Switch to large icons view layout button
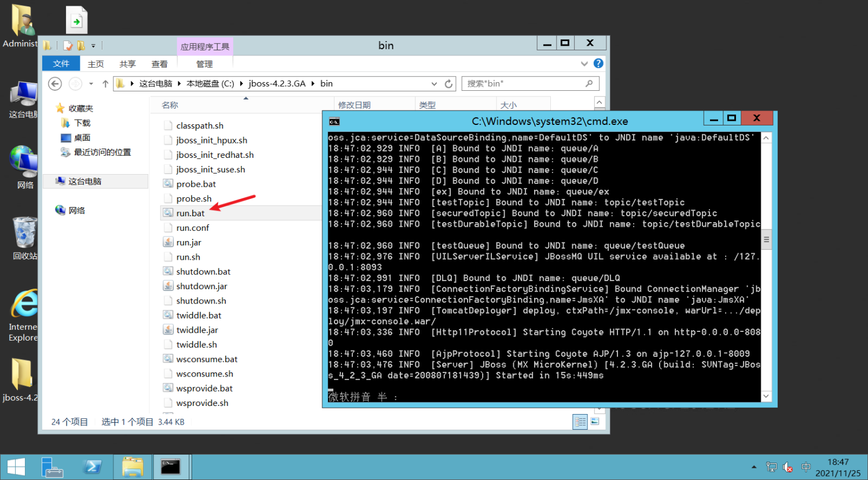 tap(595, 422)
